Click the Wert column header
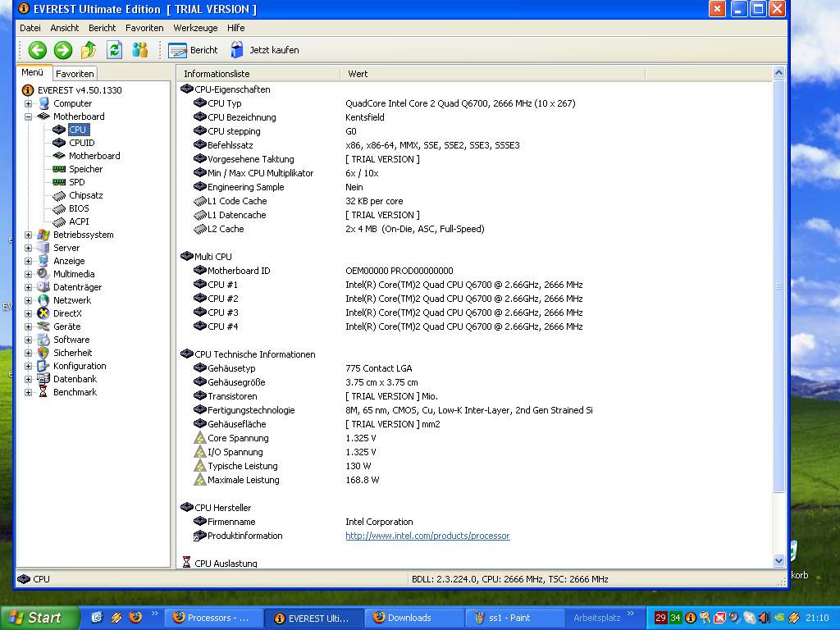This screenshot has height=630, width=840. coord(493,74)
